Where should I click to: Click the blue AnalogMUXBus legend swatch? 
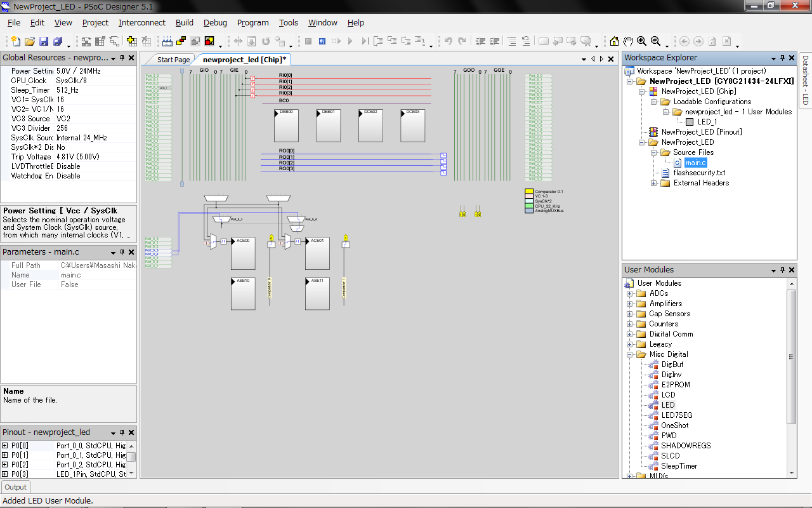click(x=529, y=210)
